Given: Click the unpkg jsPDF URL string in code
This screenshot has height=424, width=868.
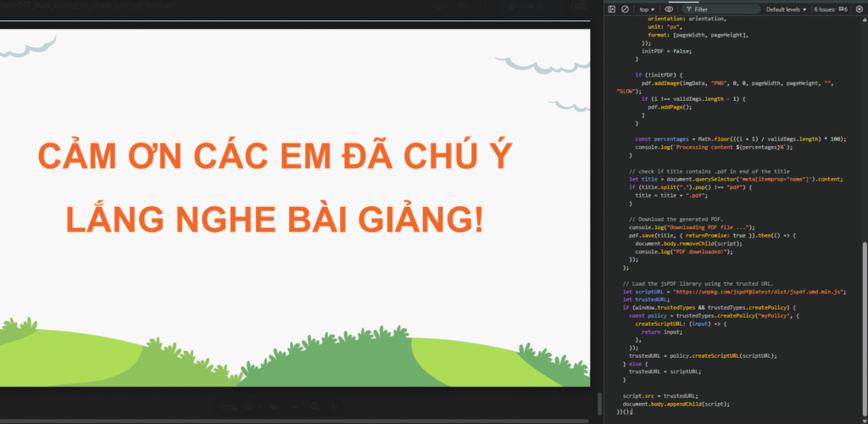Looking at the screenshot, I should coord(754,291).
